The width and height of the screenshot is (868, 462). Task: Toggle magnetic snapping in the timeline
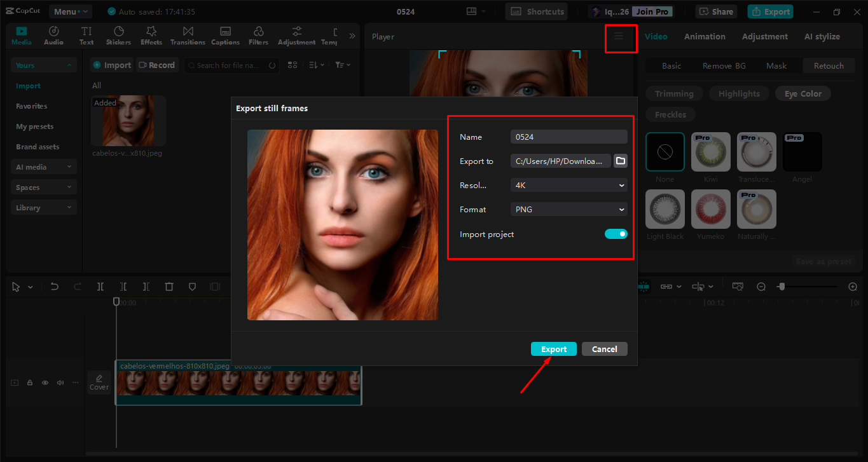(x=643, y=287)
